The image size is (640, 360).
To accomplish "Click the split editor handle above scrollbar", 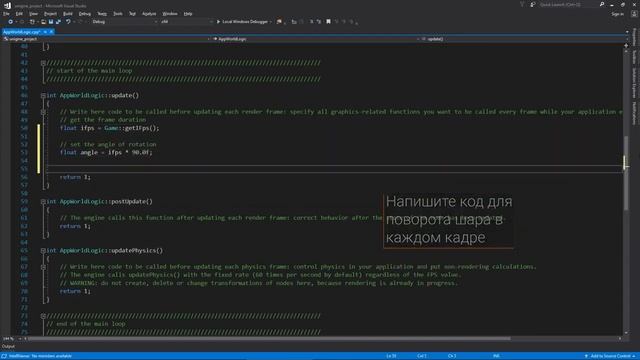I will pyautogui.click(x=626, y=45).
